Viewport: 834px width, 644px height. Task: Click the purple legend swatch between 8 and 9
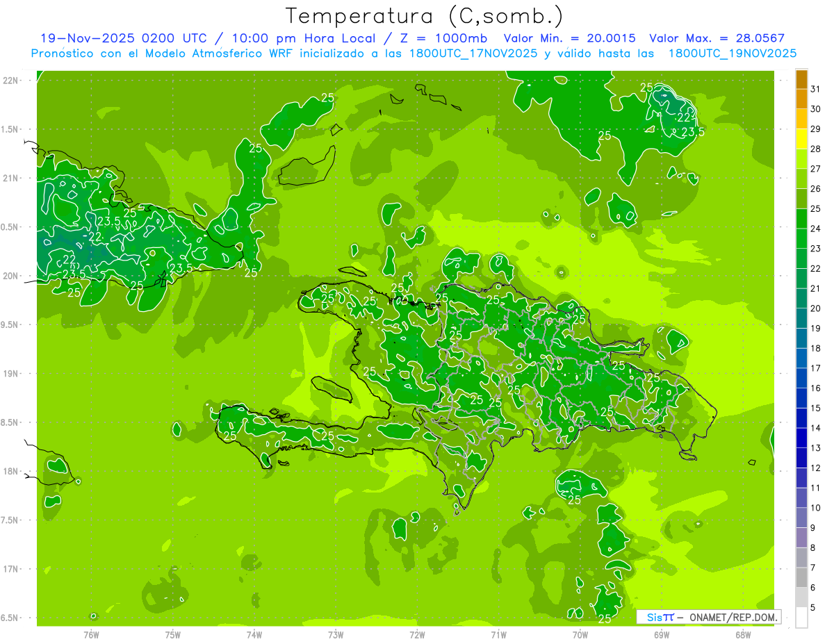click(801, 538)
